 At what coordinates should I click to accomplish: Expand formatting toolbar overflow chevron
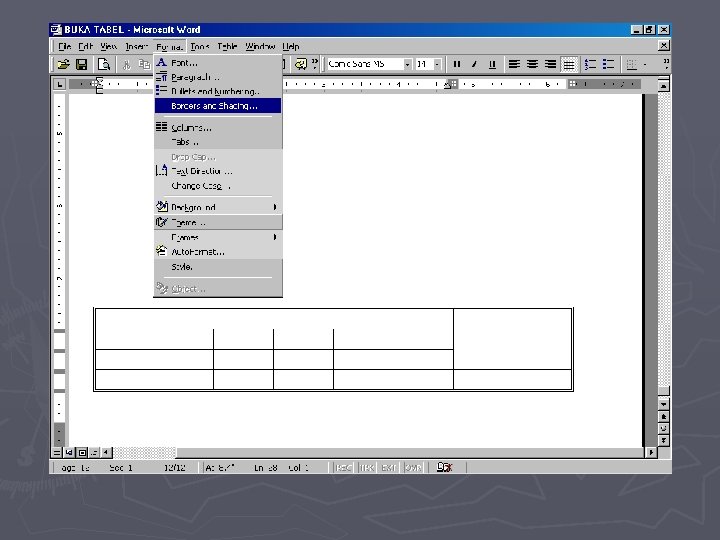point(665,64)
